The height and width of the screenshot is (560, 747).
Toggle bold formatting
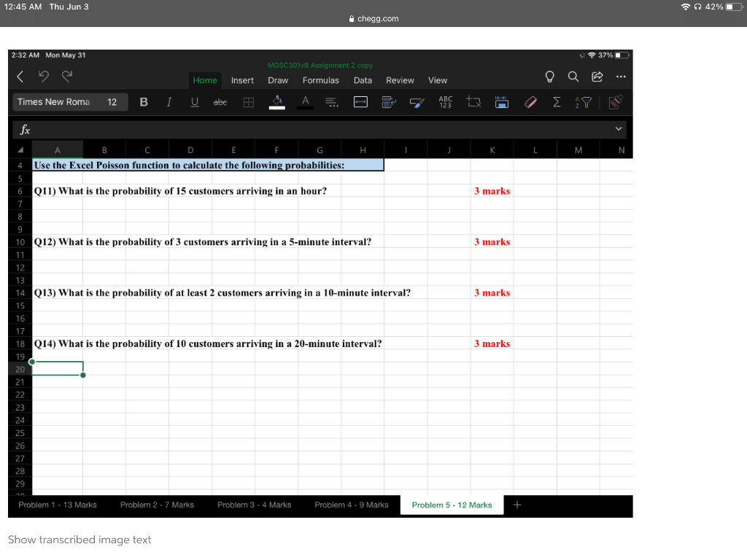click(x=144, y=102)
